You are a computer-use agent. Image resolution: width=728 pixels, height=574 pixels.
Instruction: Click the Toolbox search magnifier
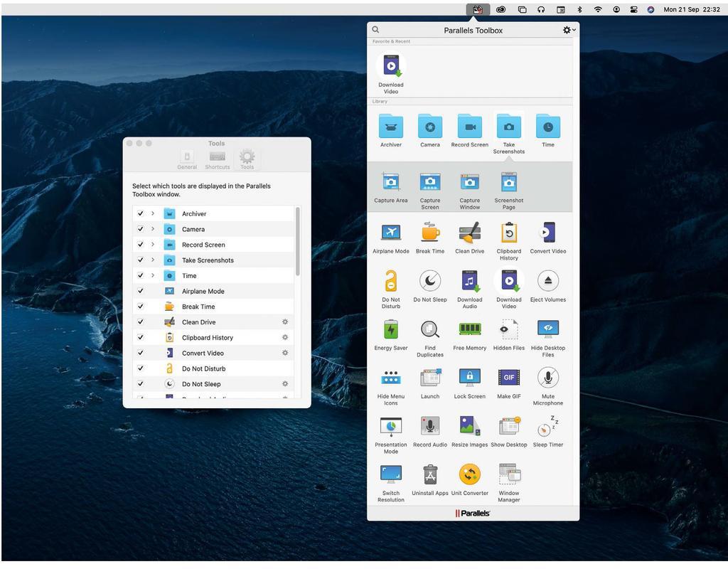(x=375, y=30)
